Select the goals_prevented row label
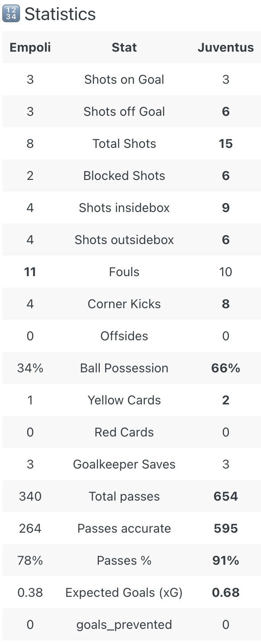Screen dimensions: 261x644 coord(124,625)
